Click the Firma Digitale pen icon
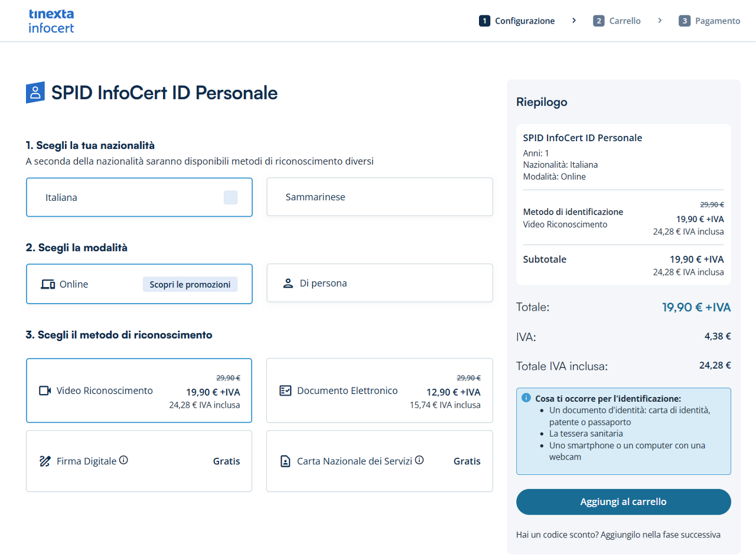 click(x=45, y=461)
